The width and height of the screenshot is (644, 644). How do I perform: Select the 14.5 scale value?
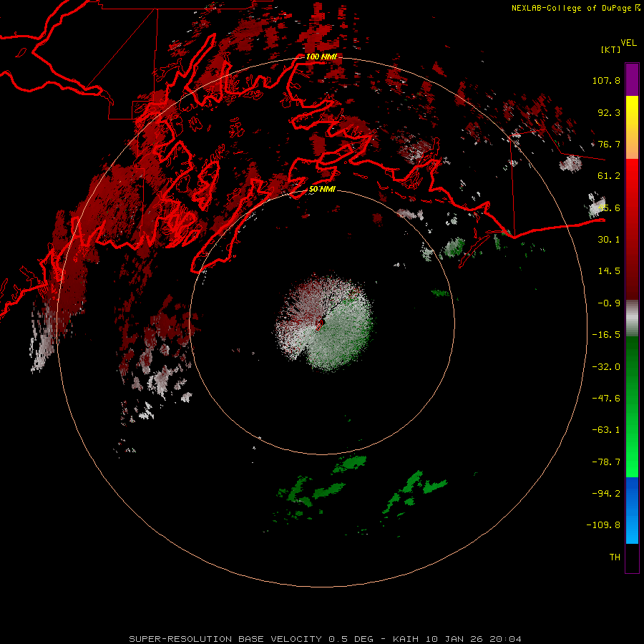609,271
